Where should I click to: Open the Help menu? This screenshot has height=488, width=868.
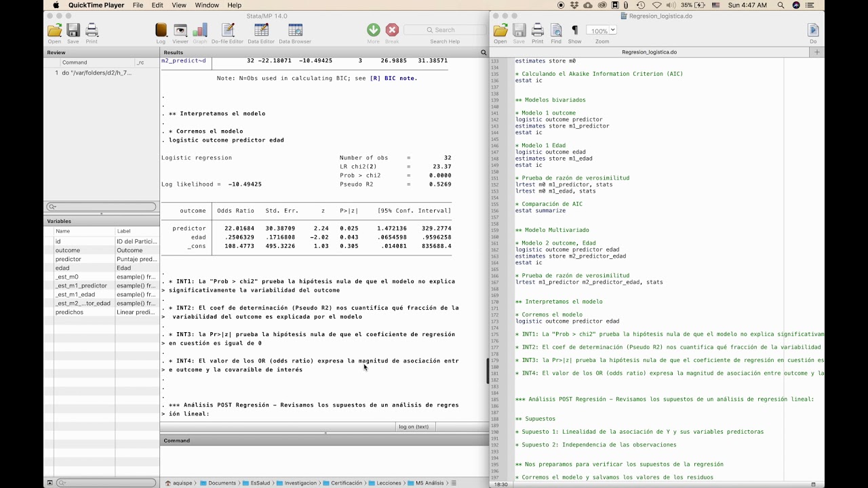coord(234,5)
